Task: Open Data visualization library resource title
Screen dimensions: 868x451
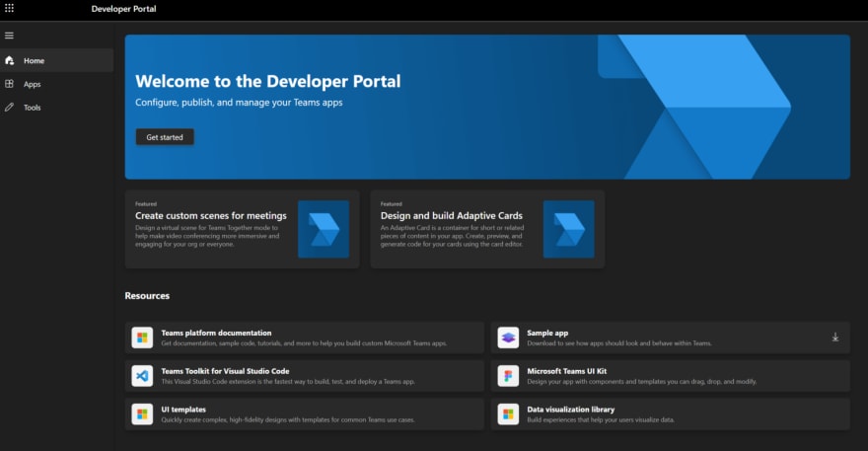Action: coord(571,410)
